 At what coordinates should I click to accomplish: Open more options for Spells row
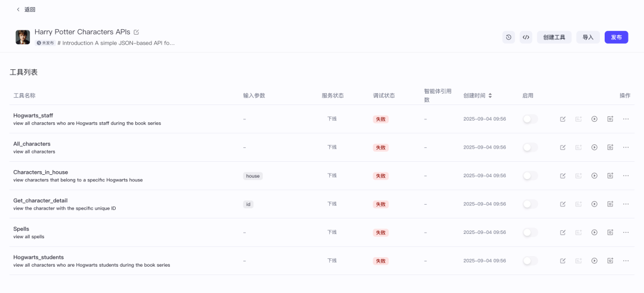[x=626, y=232]
